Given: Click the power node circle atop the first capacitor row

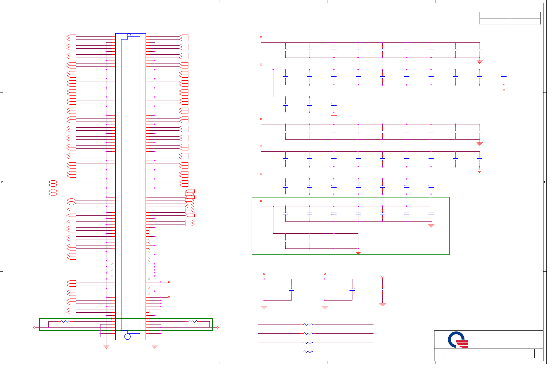Looking at the screenshot, I should click(x=261, y=37).
